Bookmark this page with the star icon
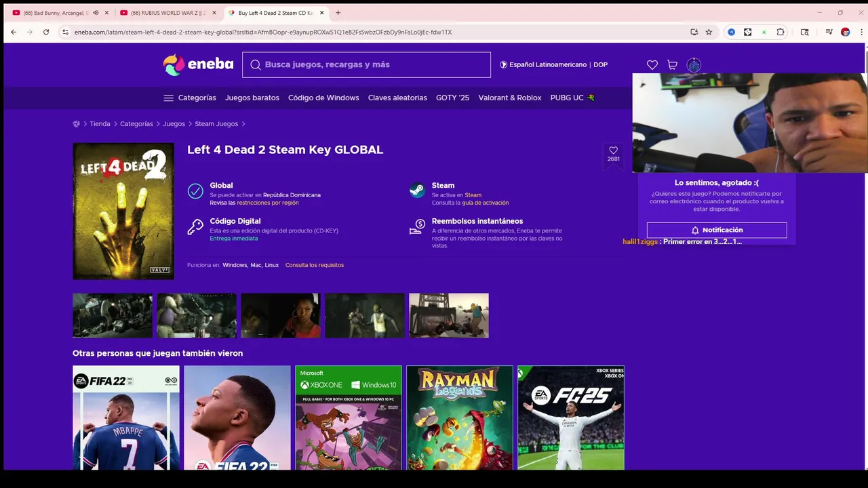Viewport: 868px width, 488px height. pyautogui.click(x=709, y=32)
